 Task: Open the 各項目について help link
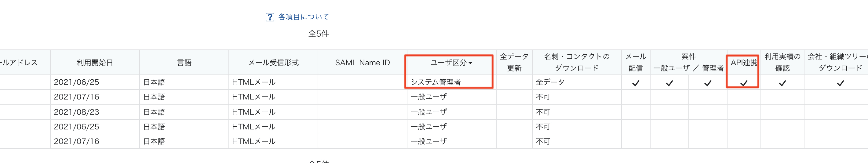pos(303,17)
